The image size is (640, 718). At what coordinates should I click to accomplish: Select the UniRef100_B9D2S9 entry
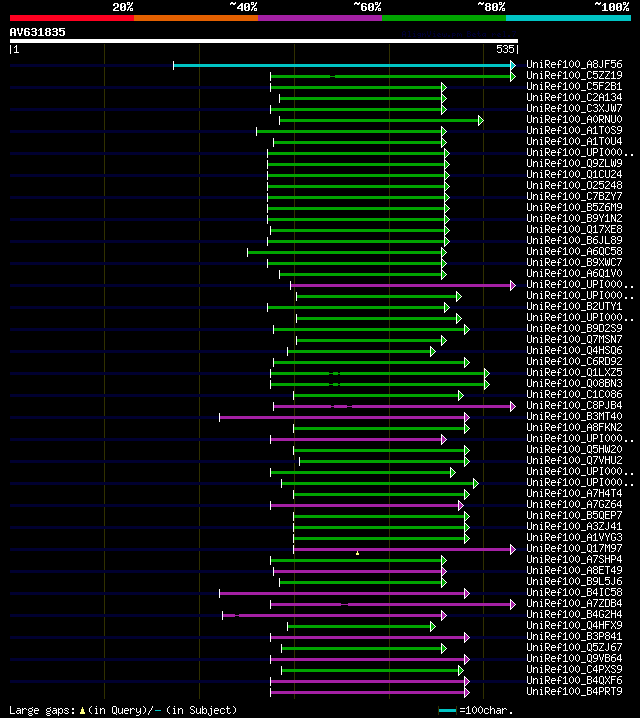[x=574, y=328]
